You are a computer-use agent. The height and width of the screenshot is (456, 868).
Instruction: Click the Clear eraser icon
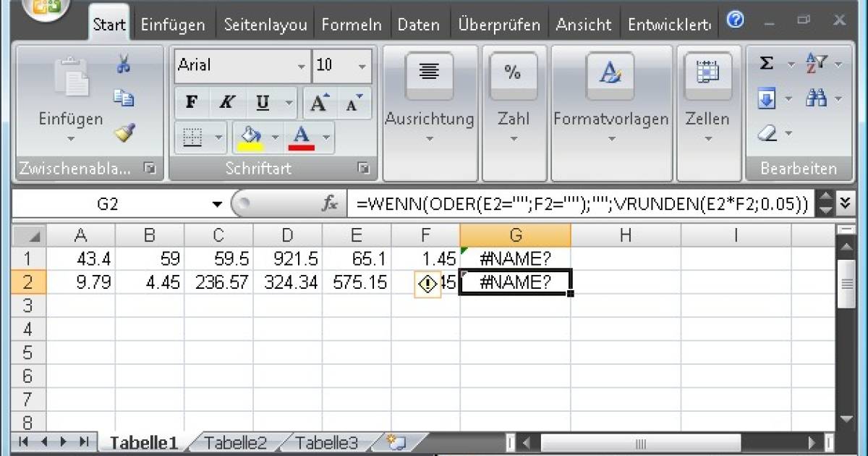coord(766,133)
